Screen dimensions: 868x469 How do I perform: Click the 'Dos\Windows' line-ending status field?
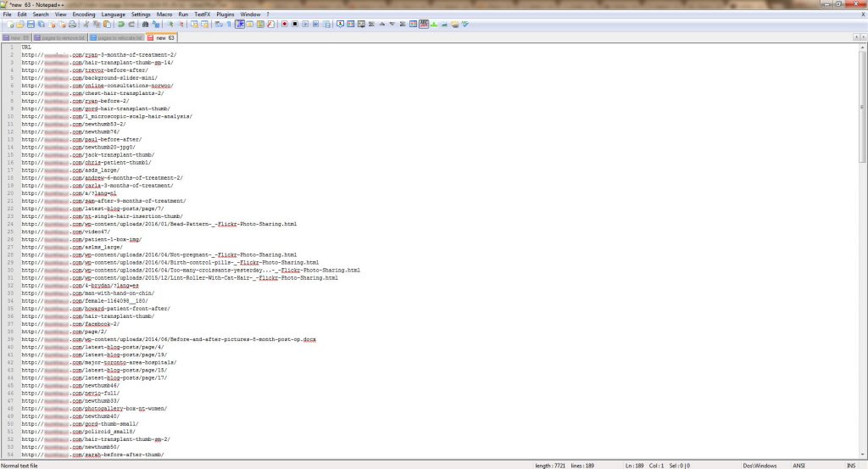tap(759, 466)
